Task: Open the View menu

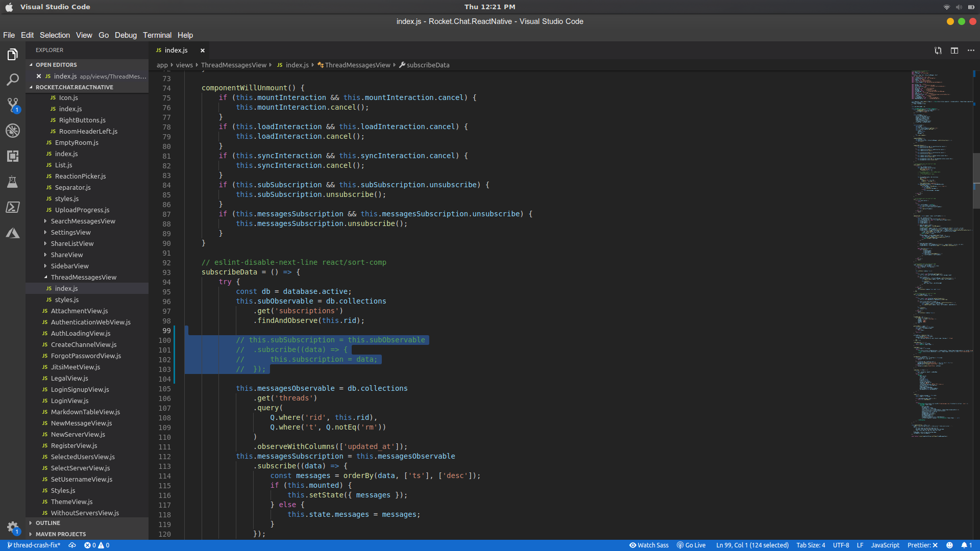Action: (x=84, y=35)
